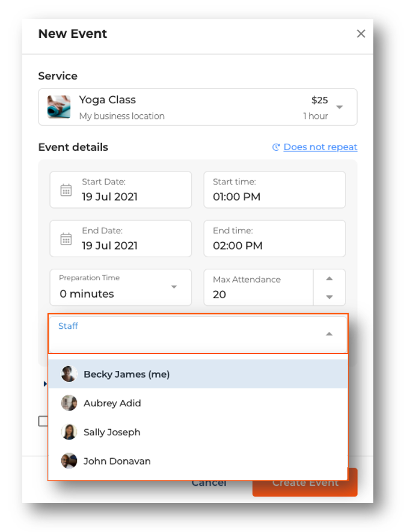Expand the Yoga Class service dropdown

[340, 107]
